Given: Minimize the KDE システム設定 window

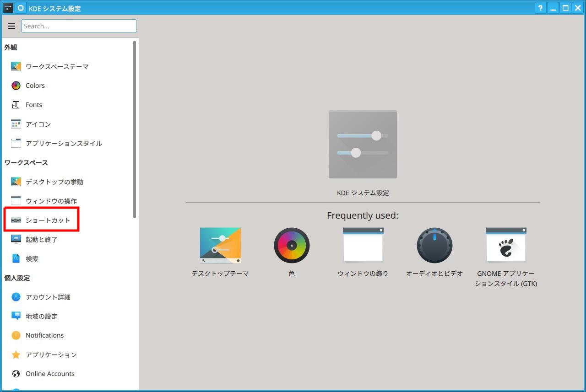Looking at the screenshot, I should (x=553, y=8).
